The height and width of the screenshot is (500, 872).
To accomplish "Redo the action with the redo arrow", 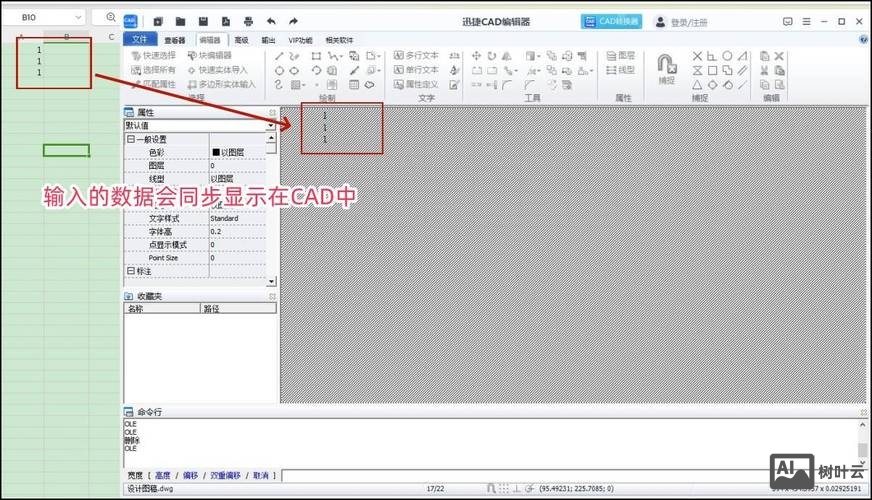I will point(293,22).
